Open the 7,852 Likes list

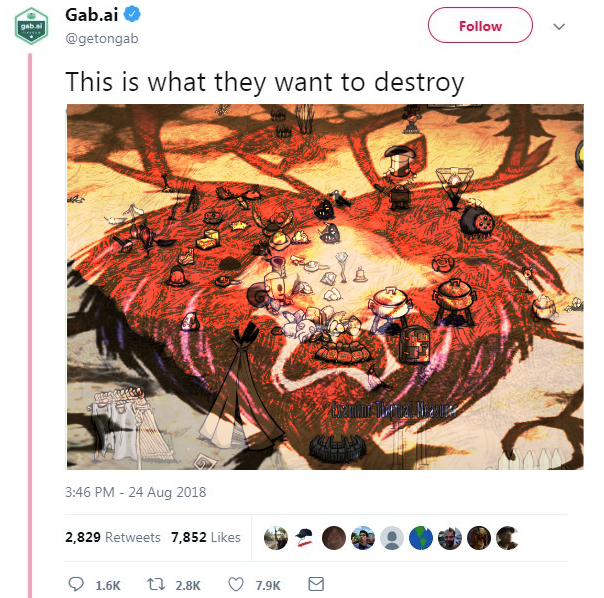pyautogui.click(x=206, y=537)
